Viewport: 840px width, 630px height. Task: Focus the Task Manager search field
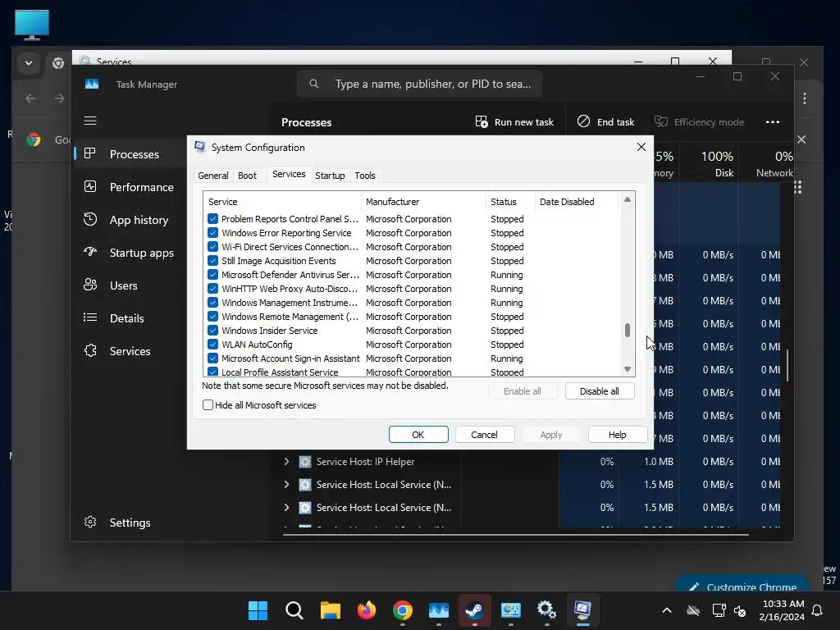coord(419,84)
